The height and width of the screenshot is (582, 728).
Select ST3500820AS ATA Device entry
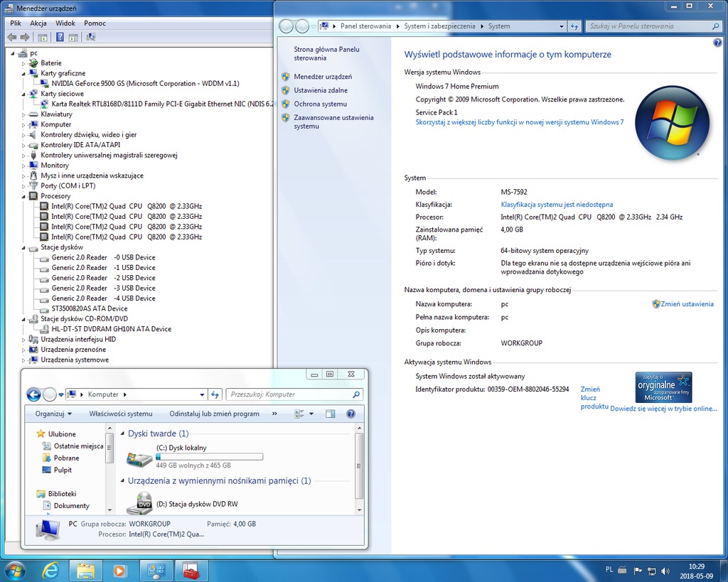pyautogui.click(x=89, y=308)
